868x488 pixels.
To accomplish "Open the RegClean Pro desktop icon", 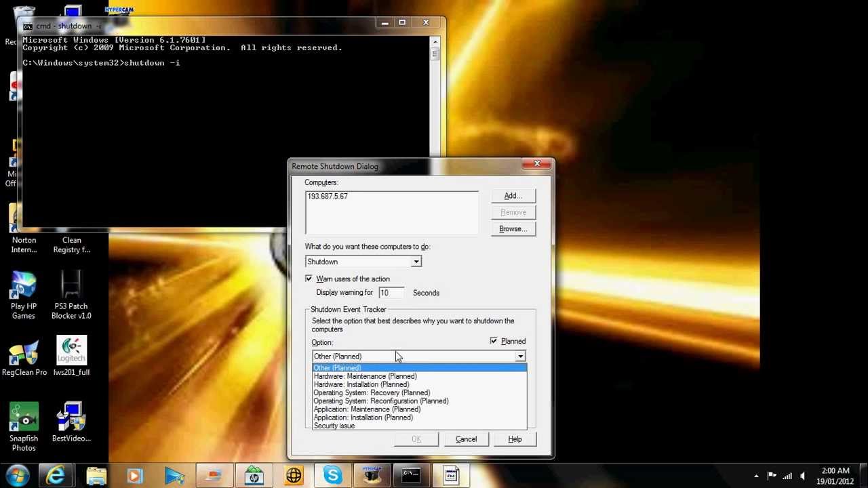I will point(24,357).
